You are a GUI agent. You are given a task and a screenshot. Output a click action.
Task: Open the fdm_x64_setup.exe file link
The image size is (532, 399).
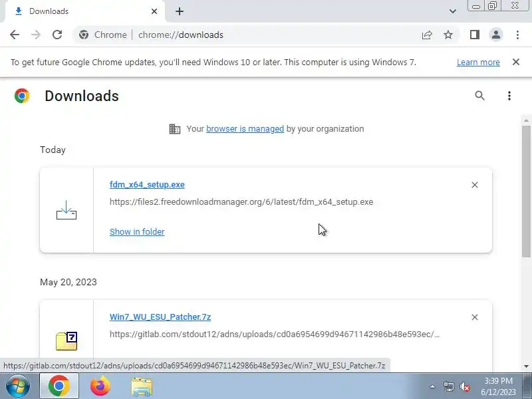click(x=147, y=185)
